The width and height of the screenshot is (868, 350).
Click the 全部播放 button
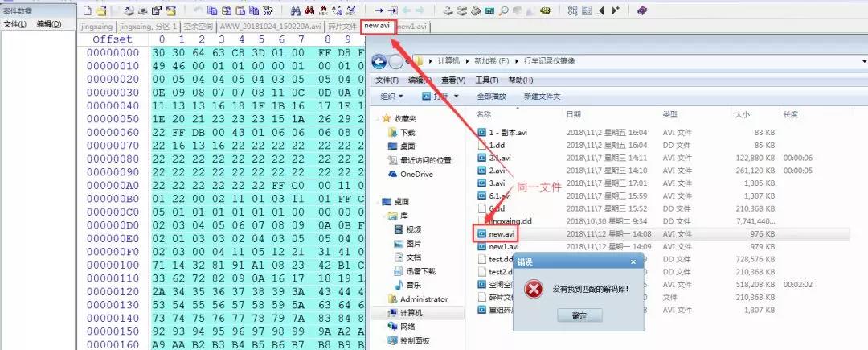tap(492, 97)
